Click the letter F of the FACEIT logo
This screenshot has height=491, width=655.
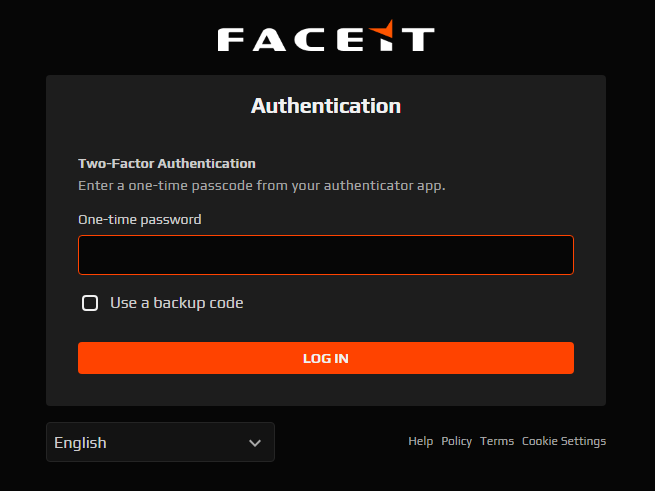pos(231,40)
